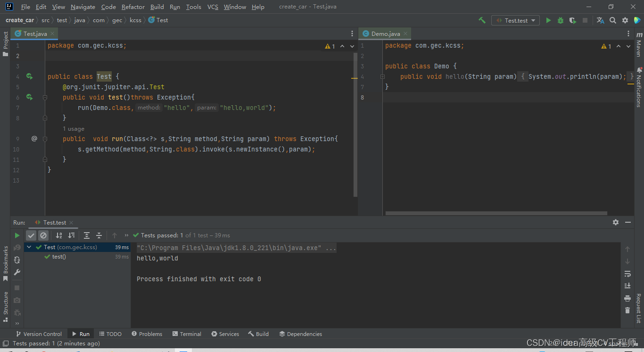Fold the run() method in Test.java
Viewport: 644px width, 352px height.
[45, 139]
